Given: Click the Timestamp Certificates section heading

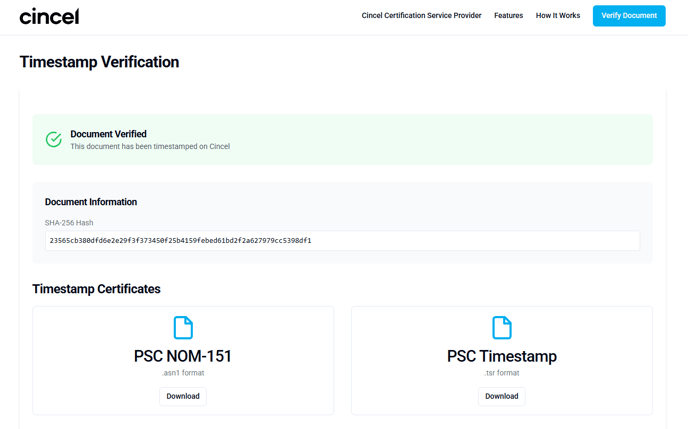Looking at the screenshot, I should point(96,289).
